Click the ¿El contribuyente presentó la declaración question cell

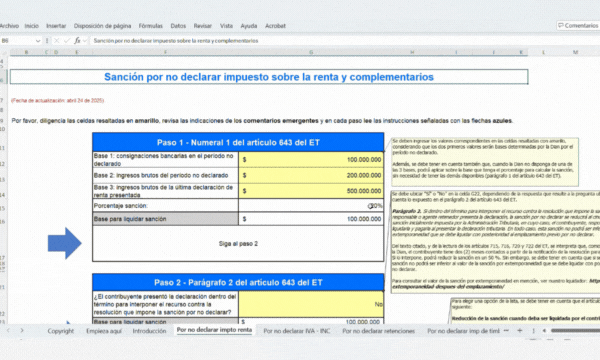tap(165, 304)
